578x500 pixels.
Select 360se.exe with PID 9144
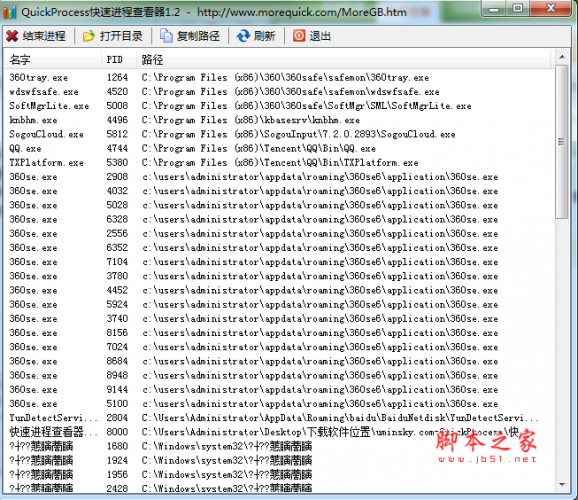[279, 389]
